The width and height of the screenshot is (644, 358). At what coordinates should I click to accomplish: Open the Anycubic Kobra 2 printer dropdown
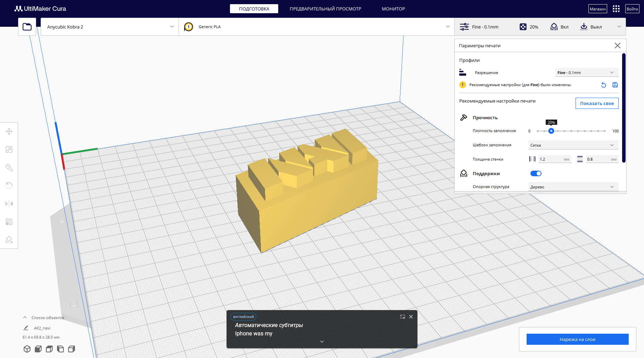(110, 27)
